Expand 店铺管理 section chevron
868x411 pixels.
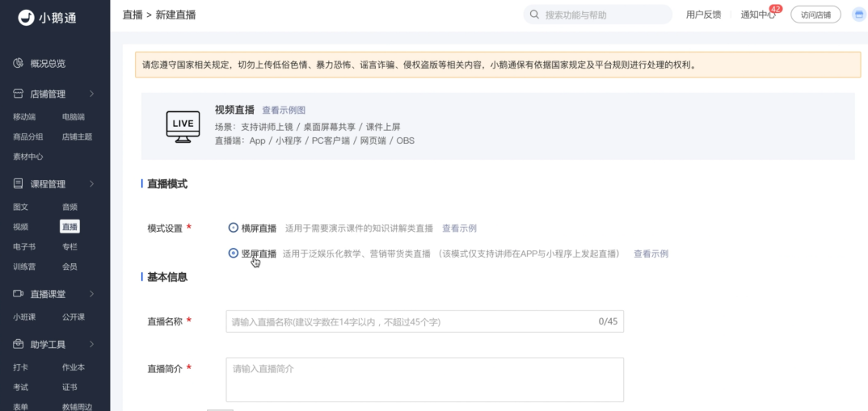click(91, 94)
